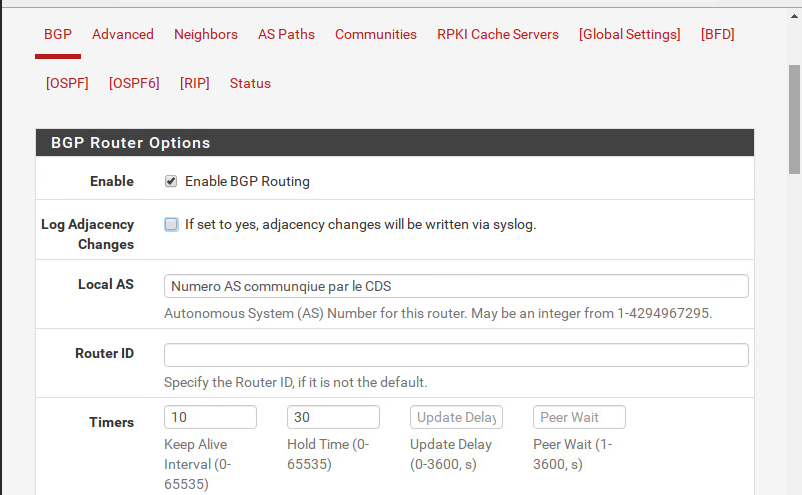Viewport: 802px width, 495px height.
Task: Open the RPKI Cache Servers tab
Action: (498, 34)
